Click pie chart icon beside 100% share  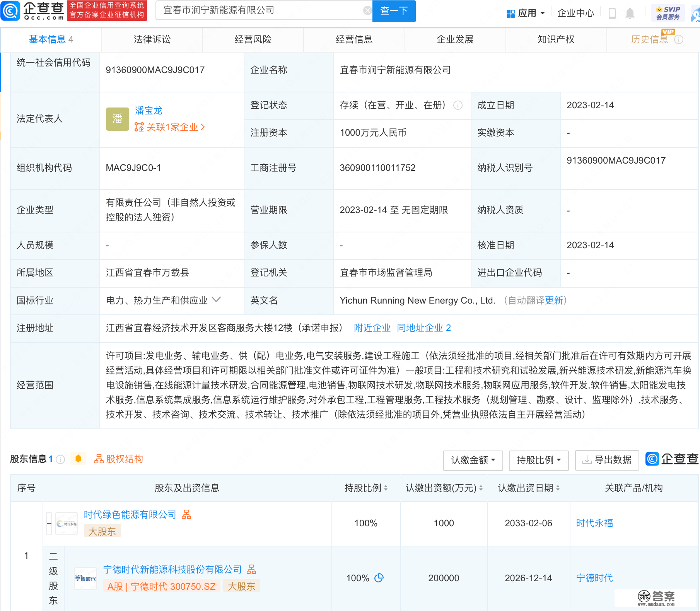click(x=379, y=578)
